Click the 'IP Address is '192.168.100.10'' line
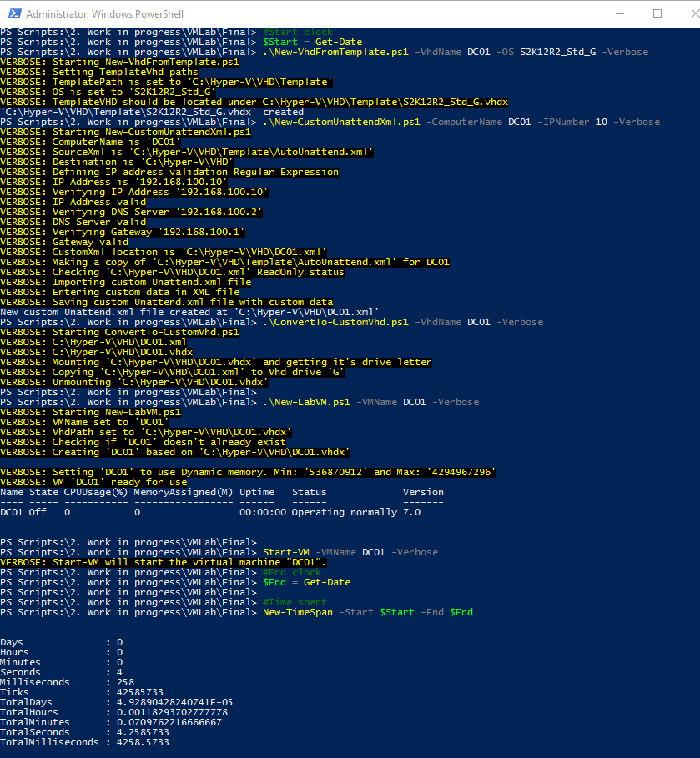Viewport: 700px width, 758px height. tap(113, 182)
